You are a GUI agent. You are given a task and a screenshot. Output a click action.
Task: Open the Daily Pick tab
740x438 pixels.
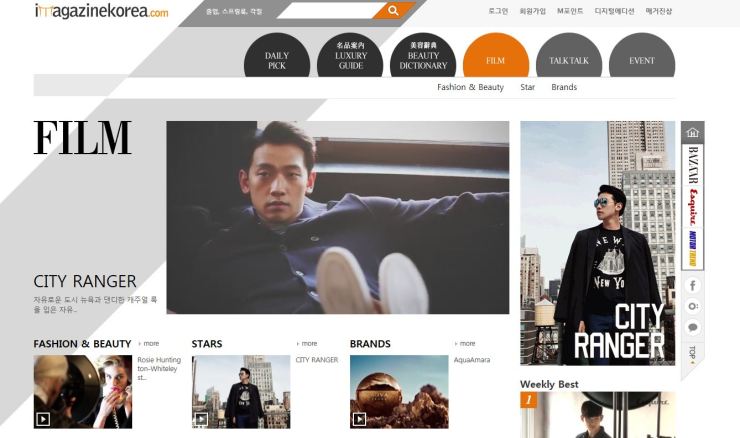277,60
